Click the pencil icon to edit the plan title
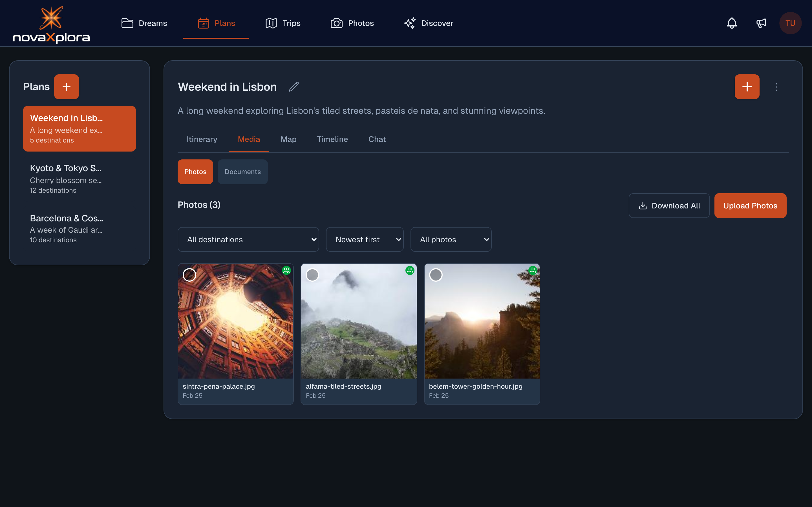The image size is (812, 507). 294,87
